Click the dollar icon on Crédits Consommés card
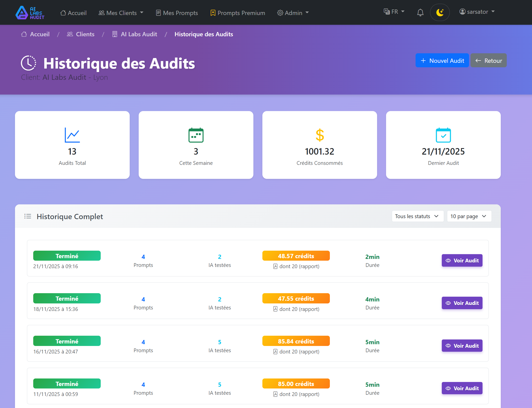 click(319, 135)
